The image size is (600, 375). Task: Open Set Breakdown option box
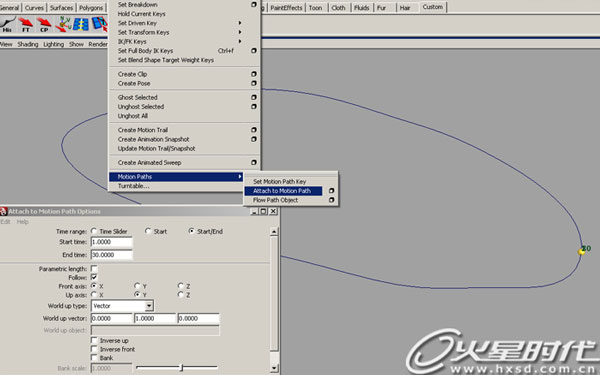(254, 4)
